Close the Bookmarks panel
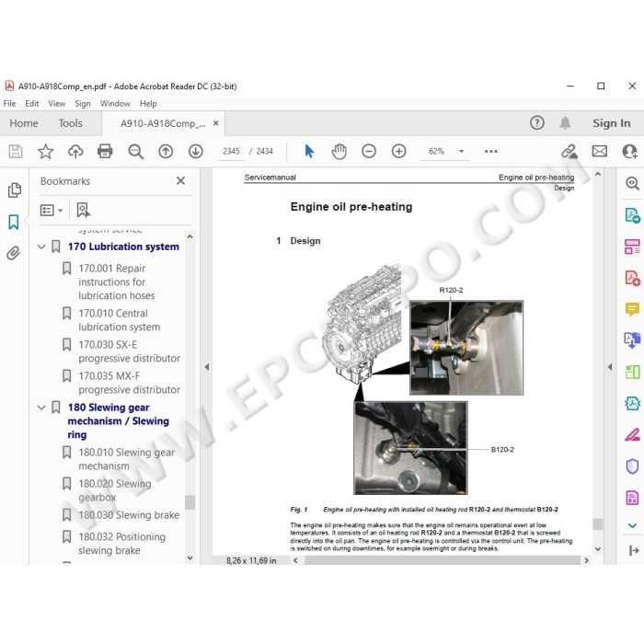Viewport: 644px width, 644px height. point(180,180)
